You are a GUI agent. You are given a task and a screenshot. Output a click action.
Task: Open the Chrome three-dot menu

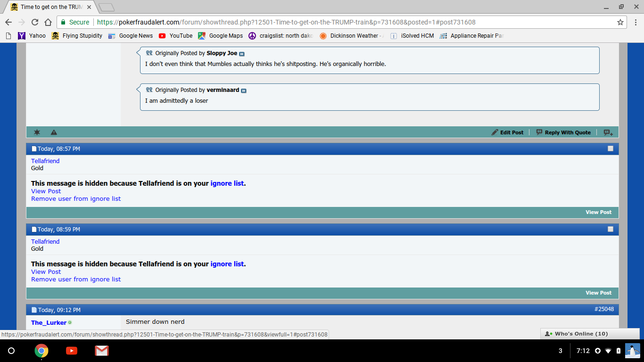point(635,22)
